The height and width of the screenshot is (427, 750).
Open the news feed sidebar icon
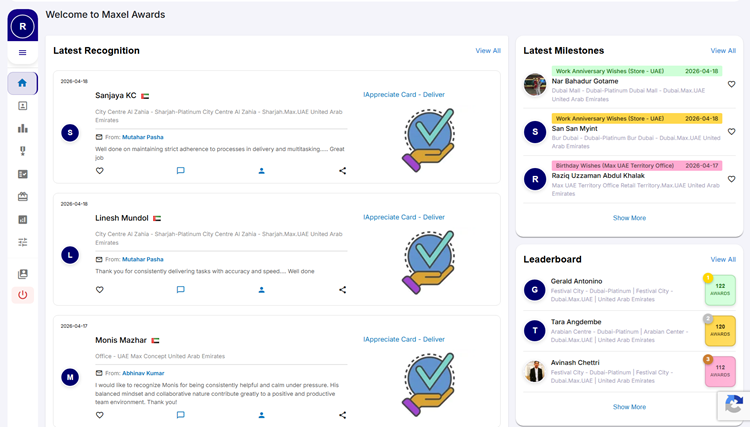pyautogui.click(x=22, y=174)
